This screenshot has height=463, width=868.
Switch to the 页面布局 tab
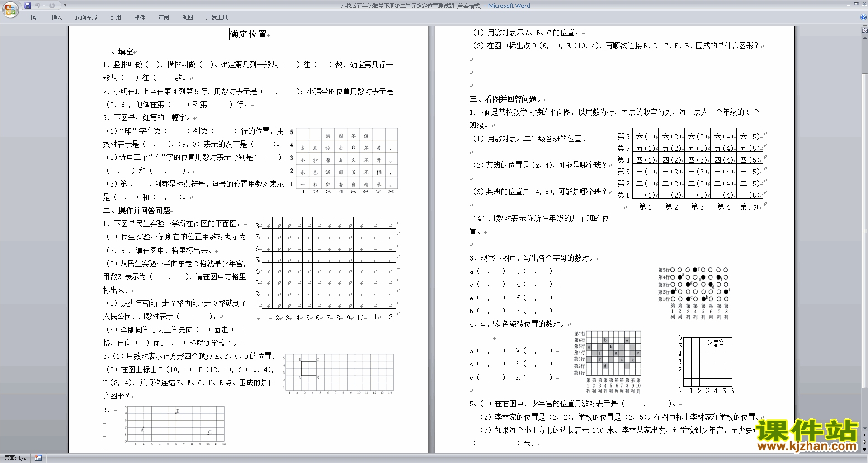86,17
